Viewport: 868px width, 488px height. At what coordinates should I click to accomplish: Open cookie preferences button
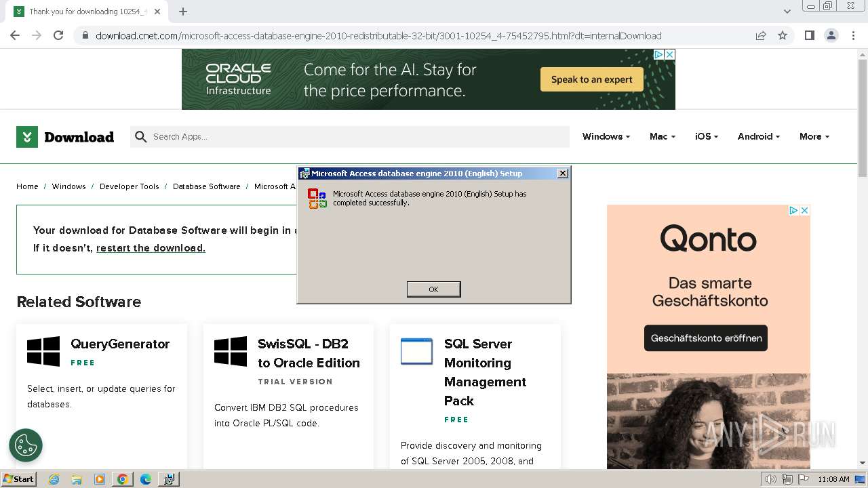(26, 445)
